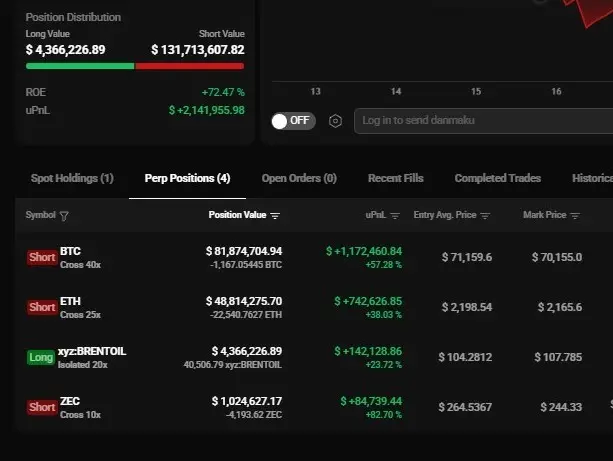Viewport: 613px width, 461px height.
Task: View the Completed Trades tab
Action: point(498,178)
